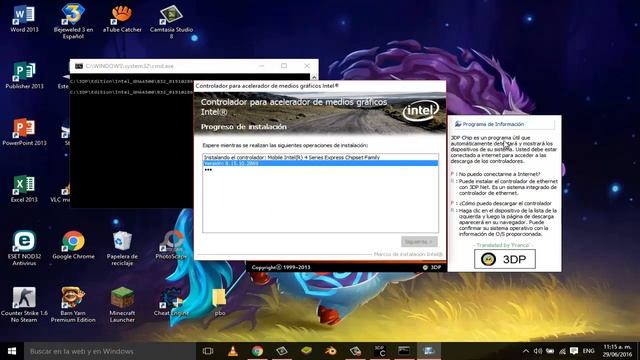
Task: Open VLC media player from the taskbar
Action: [233, 351]
